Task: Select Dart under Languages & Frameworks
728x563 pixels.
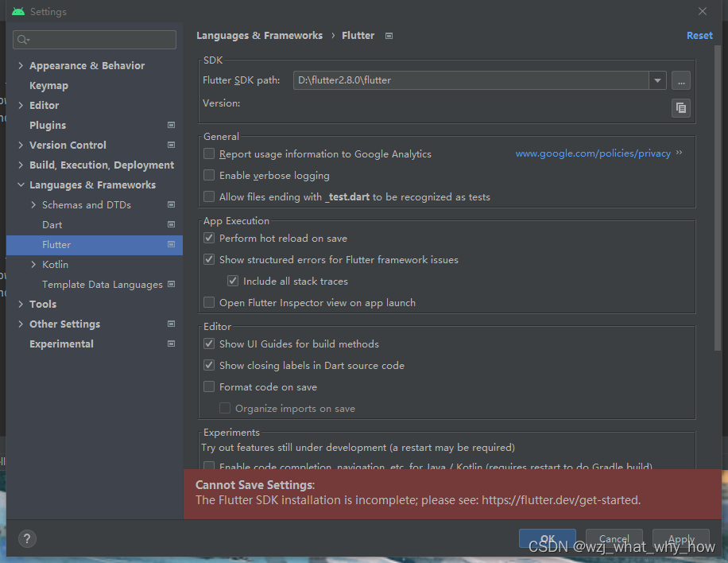Action: click(x=52, y=225)
